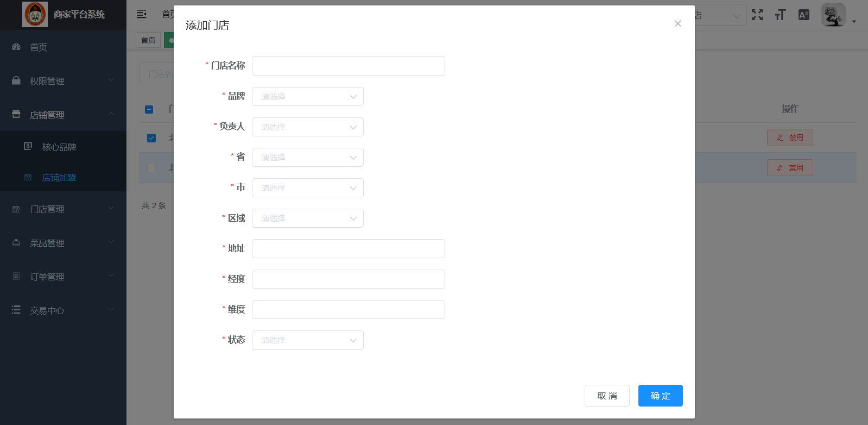Check the second table row checkbox
The width and height of the screenshot is (868, 425).
(x=151, y=168)
